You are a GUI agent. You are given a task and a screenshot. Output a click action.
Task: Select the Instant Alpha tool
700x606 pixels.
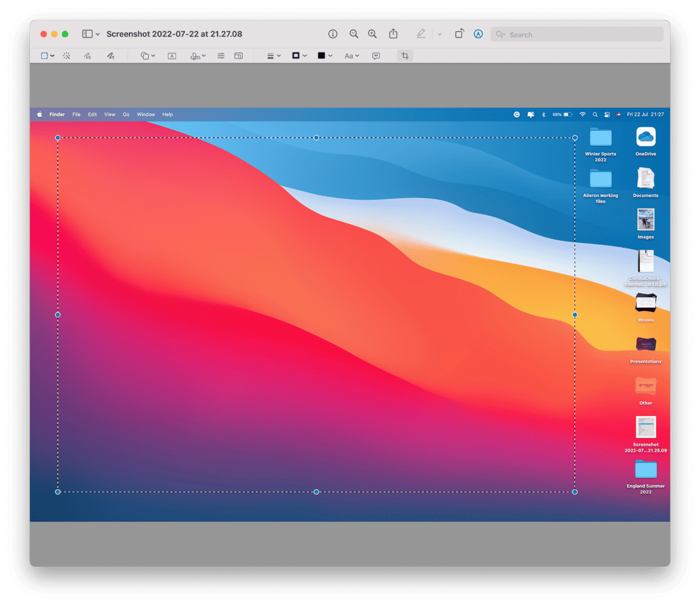(67, 55)
